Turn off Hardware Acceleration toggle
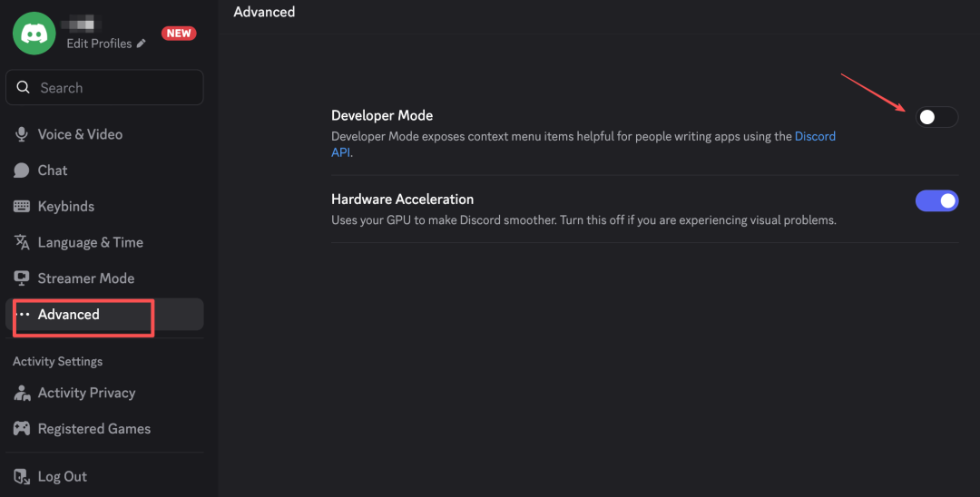The width and height of the screenshot is (980, 497). click(x=936, y=200)
